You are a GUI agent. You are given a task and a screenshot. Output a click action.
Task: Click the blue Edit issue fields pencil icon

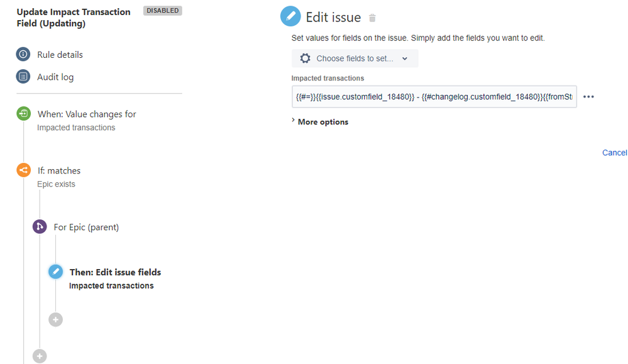pos(56,272)
